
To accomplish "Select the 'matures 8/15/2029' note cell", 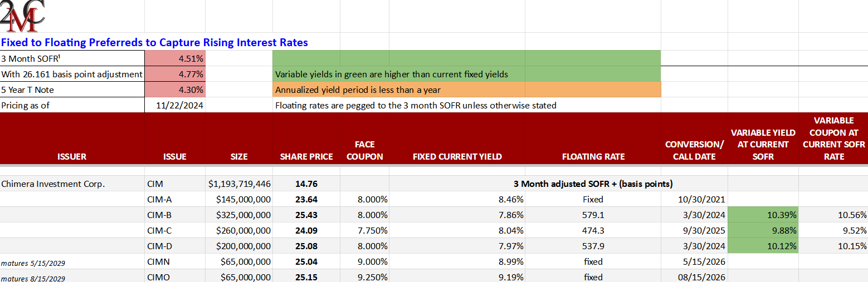I will pos(72,276).
